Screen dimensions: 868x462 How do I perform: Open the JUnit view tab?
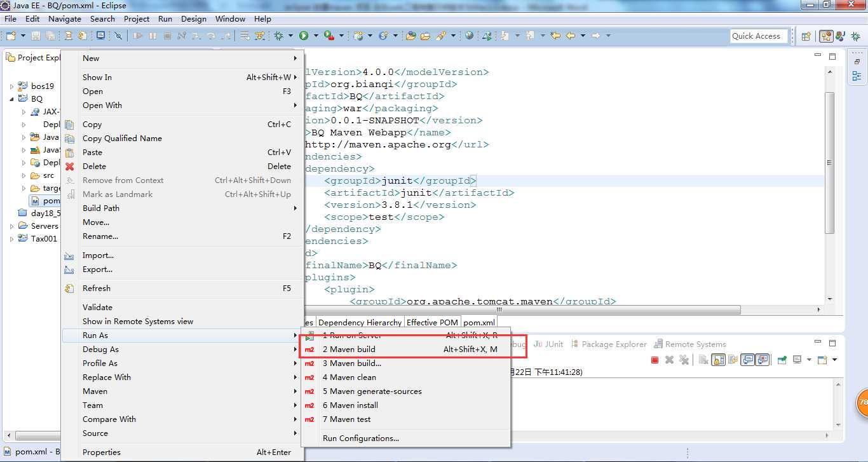(548, 344)
